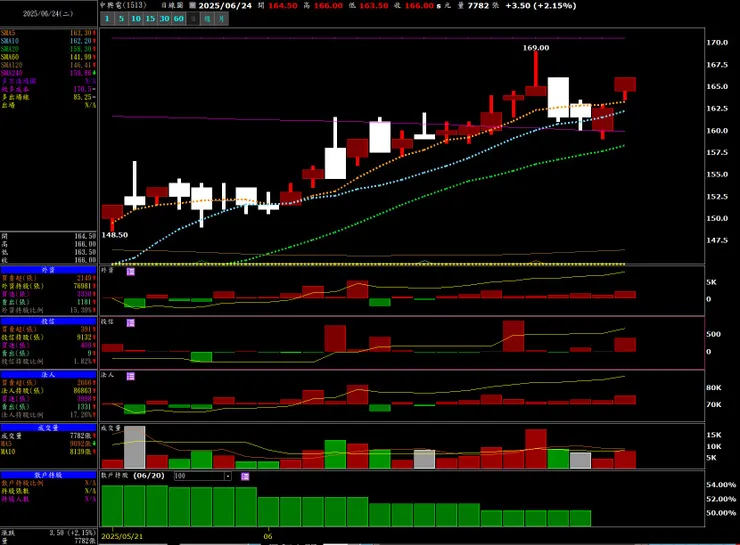Click the SMA60 indicator label

9,57
